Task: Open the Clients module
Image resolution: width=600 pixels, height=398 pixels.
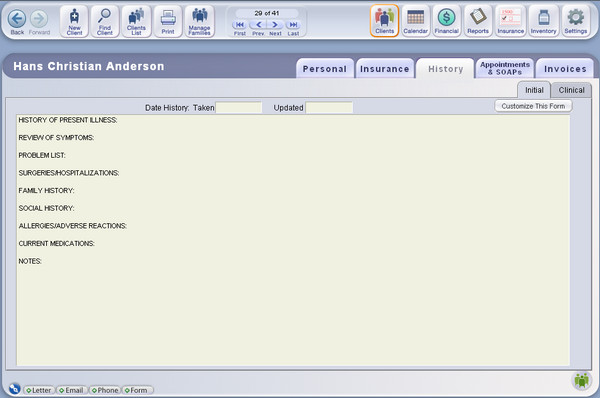Action: 385,21
